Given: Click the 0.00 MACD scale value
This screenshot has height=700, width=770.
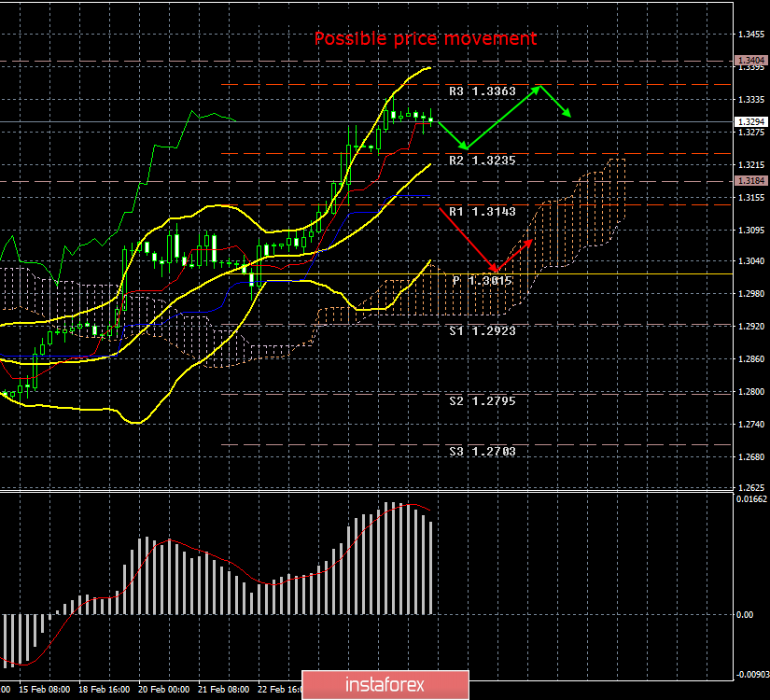Looking at the screenshot, I should click(745, 615).
